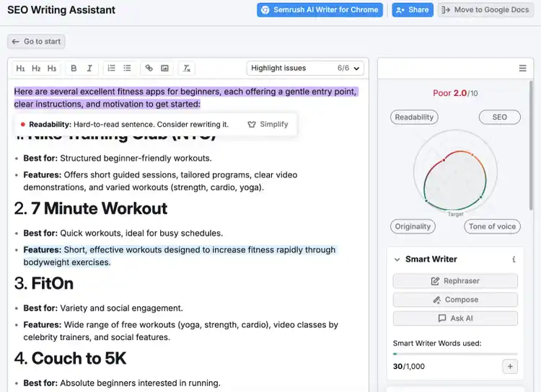Screen dimensions: 541x392
Task: Click the '30/1,000' words count
Action: point(409,367)
